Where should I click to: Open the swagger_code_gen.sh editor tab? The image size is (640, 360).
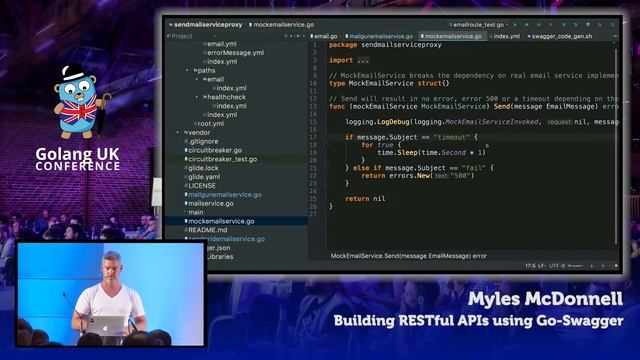tap(560, 36)
